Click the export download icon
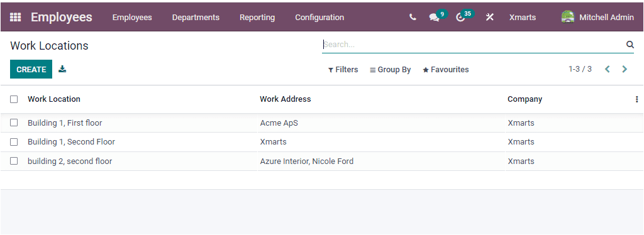Image resolution: width=644 pixels, height=235 pixels. click(62, 69)
